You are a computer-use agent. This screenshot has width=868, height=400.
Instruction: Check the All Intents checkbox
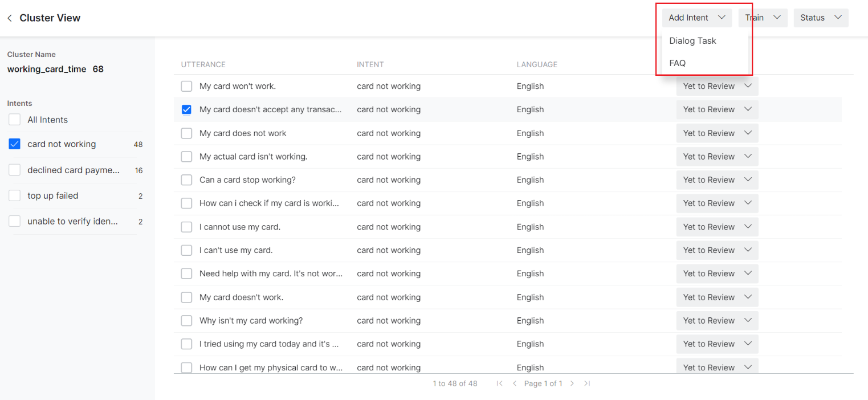pos(15,120)
